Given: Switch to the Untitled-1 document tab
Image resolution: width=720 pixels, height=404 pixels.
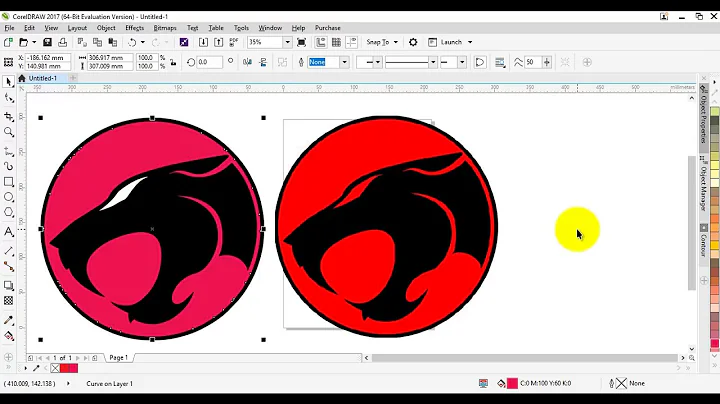Looking at the screenshot, I should click(43, 79).
